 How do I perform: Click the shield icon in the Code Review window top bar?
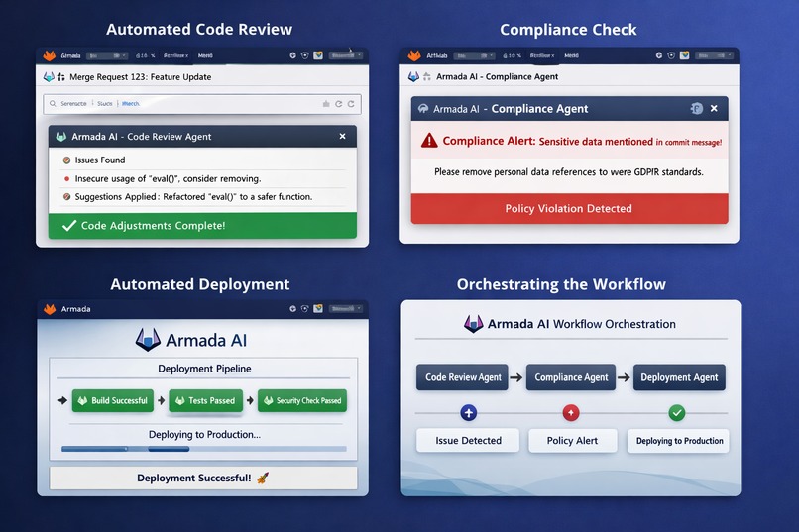tap(304, 55)
